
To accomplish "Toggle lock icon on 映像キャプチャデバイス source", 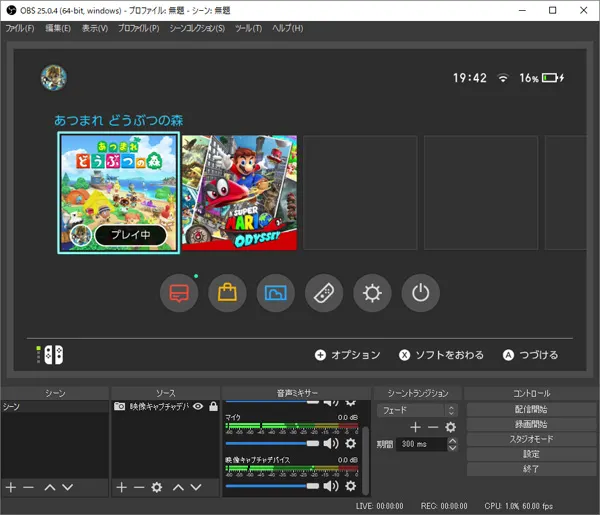I will click(x=213, y=407).
